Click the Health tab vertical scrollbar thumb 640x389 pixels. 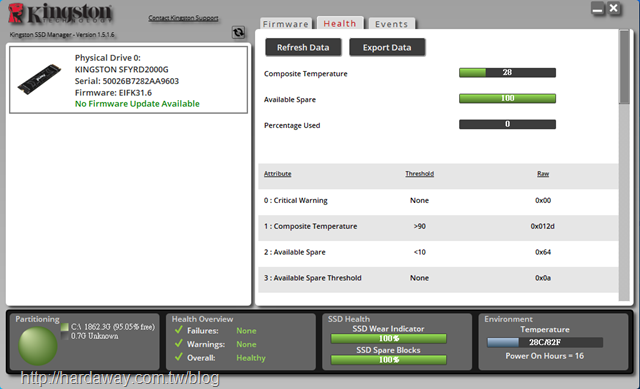coord(624,67)
